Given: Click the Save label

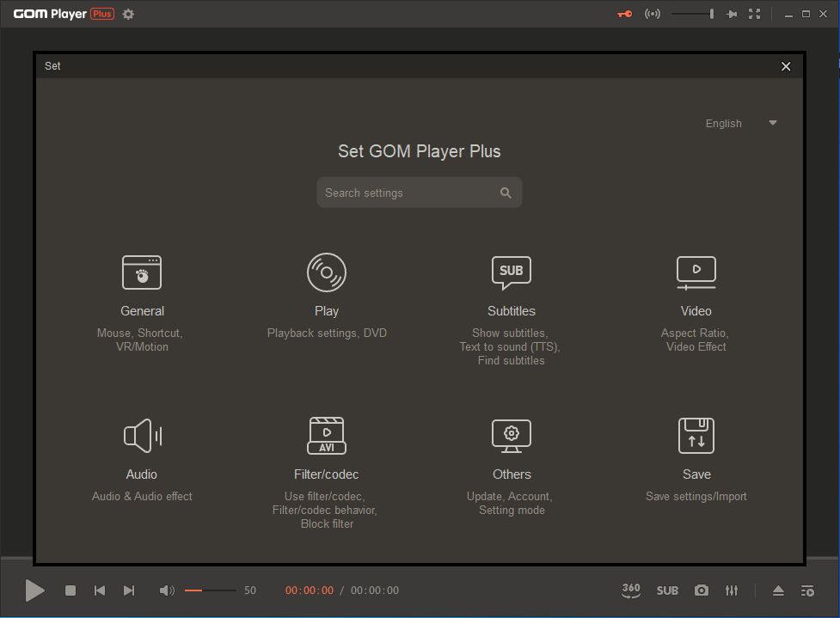Looking at the screenshot, I should (696, 474).
